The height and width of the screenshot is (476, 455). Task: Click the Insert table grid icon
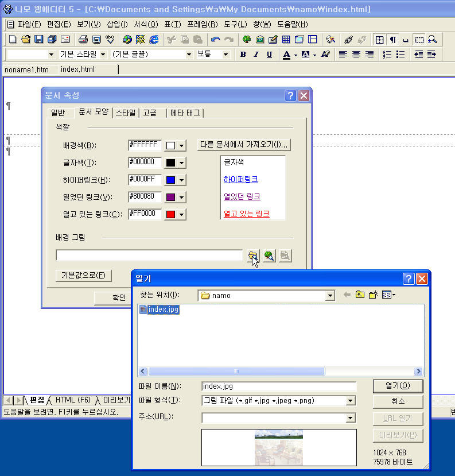[x=286, y=40]
